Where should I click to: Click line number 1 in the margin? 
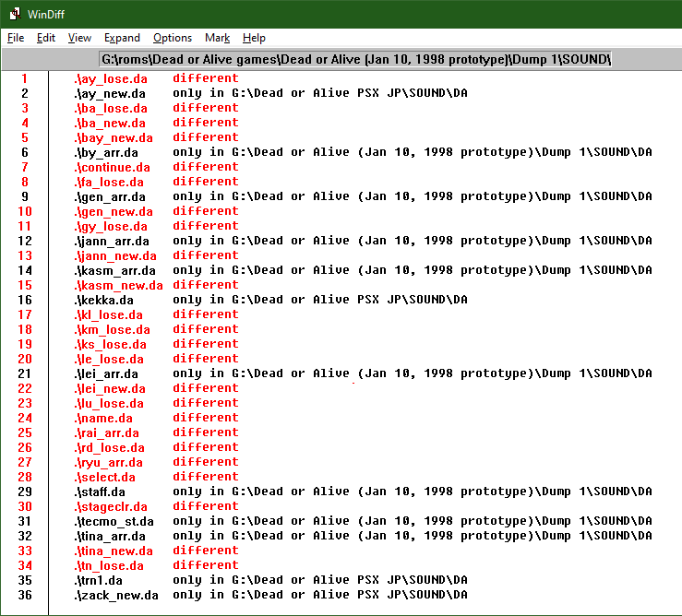tap(25, 78)
